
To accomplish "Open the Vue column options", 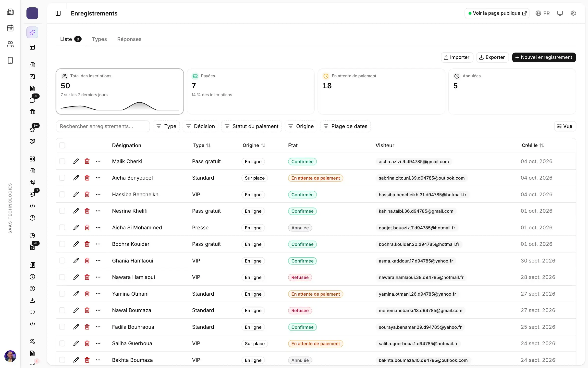I will (x=565, y=126).
